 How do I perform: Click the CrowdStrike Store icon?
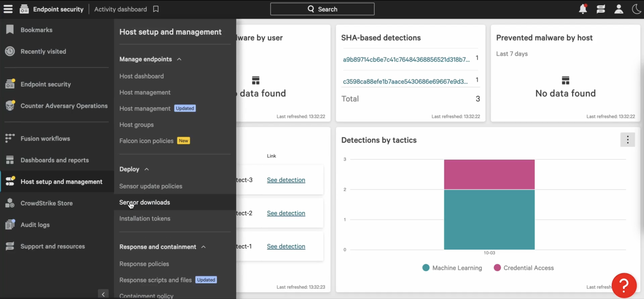(x=10, y=203)
